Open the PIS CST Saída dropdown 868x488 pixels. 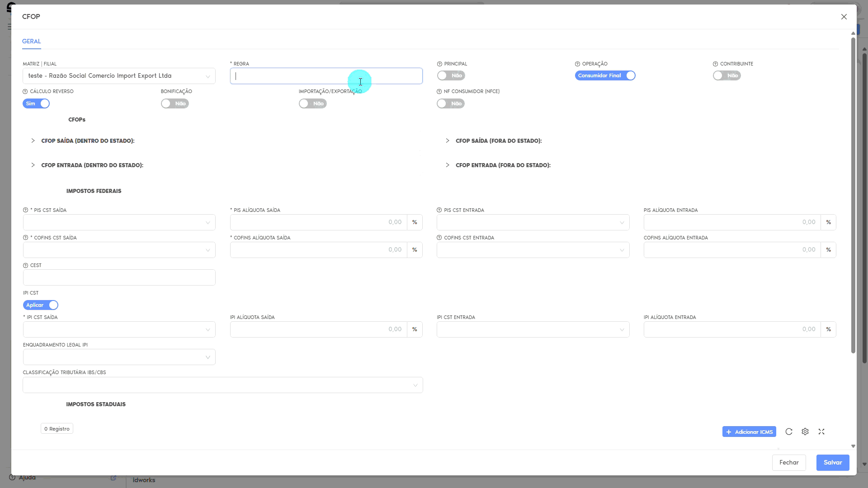pyautogui.click(x=119, y=222)
